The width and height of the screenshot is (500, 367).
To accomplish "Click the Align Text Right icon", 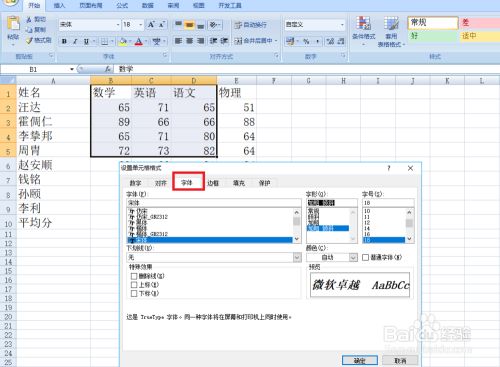I will (200, 41).
